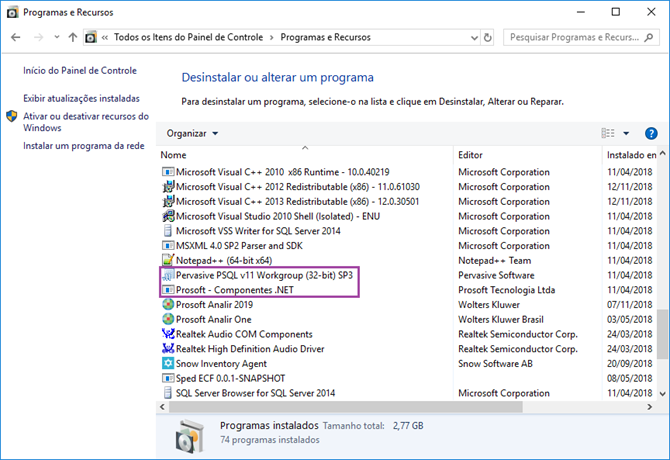Screen dimensions: 670x460
Task: Open Início do Painel de Controle link
Action: pos(80,70)
